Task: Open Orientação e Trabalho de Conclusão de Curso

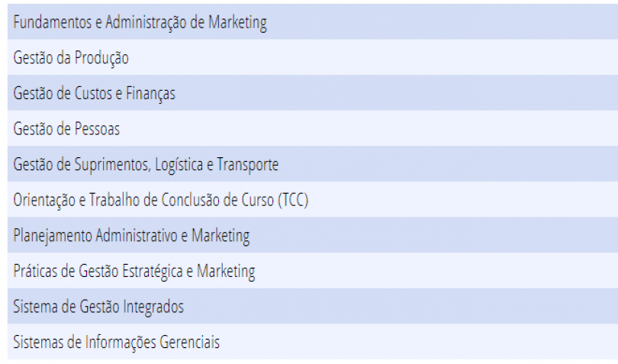Action: 313,199
